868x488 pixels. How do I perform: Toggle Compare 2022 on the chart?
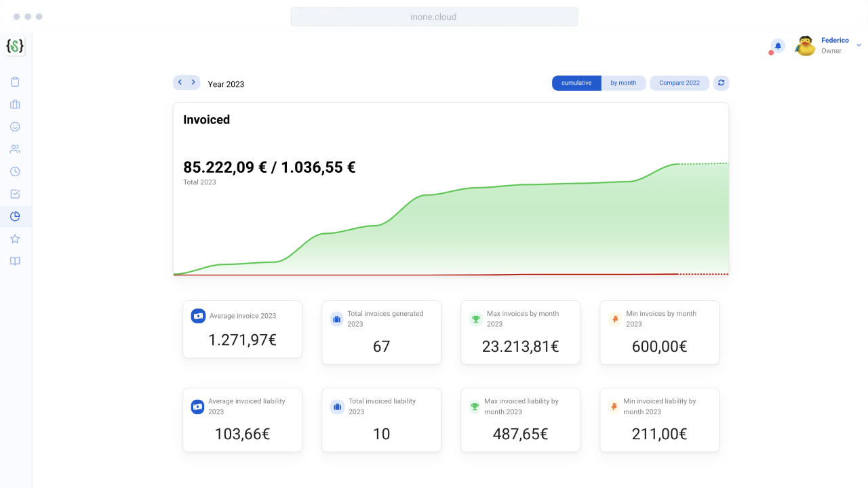pos(679,83)
